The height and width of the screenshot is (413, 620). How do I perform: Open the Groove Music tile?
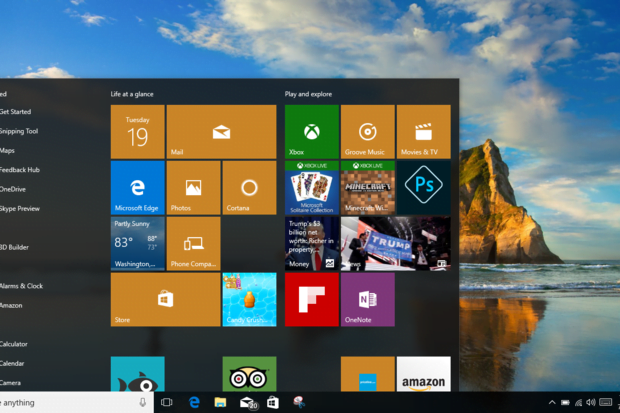coord(368,132)
